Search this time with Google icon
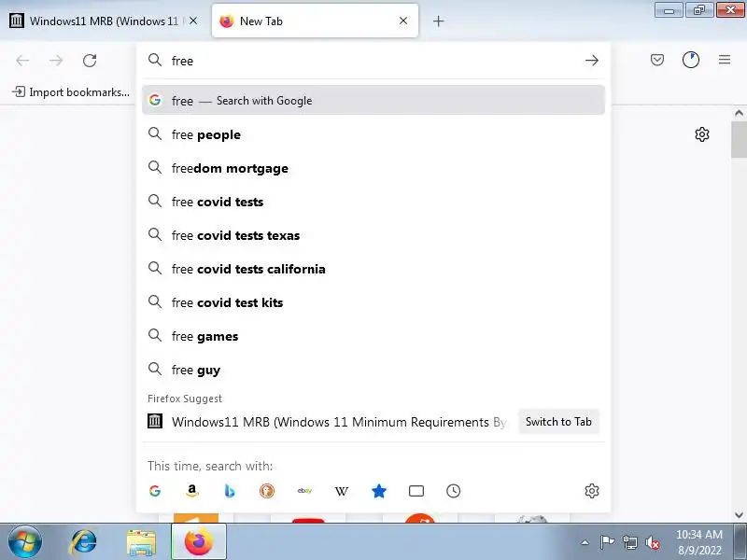Viewport: 747px width, 560px height. click(x=155, y=491)
